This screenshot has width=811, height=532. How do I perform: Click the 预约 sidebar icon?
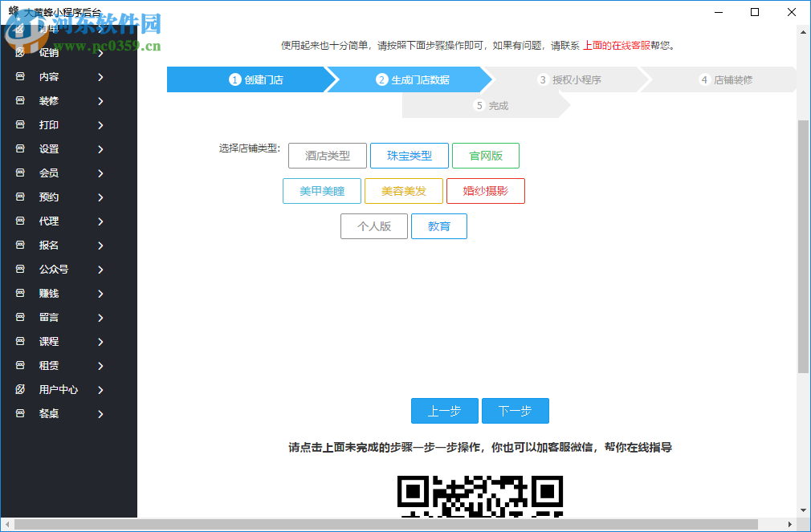point(19,197)
